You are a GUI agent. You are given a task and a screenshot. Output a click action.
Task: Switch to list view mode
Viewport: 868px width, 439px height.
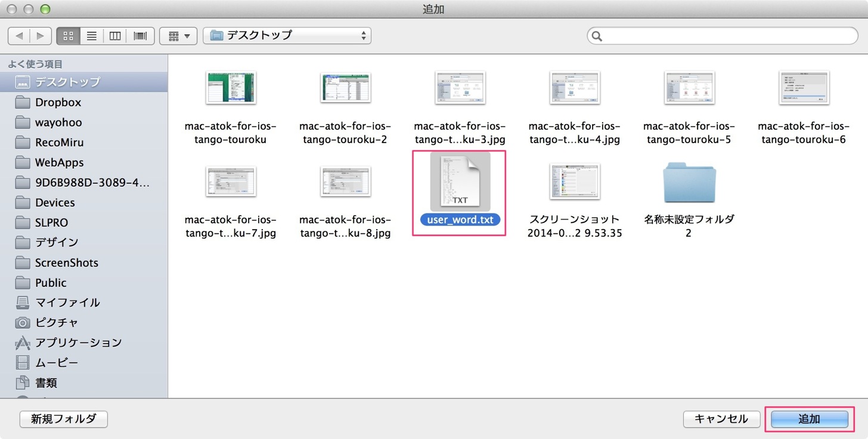[92, 36]
